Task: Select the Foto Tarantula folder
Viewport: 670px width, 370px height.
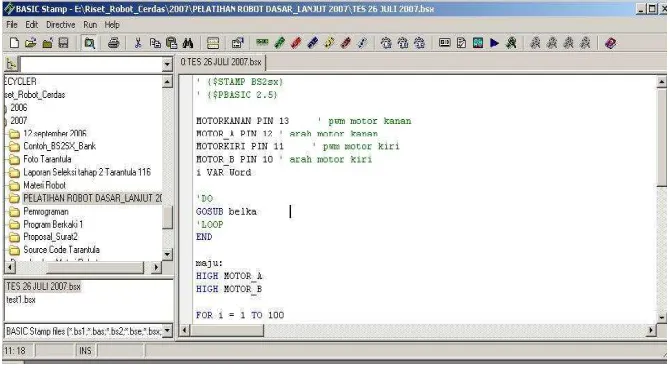Action: [x=47, y=159]
